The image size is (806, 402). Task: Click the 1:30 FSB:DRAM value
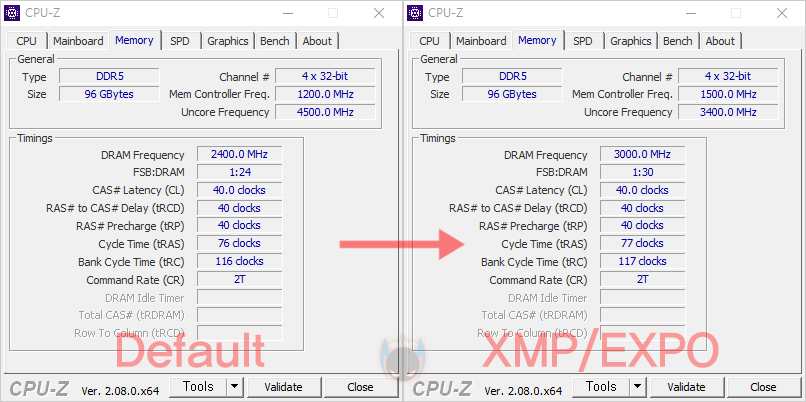[643, 172]
